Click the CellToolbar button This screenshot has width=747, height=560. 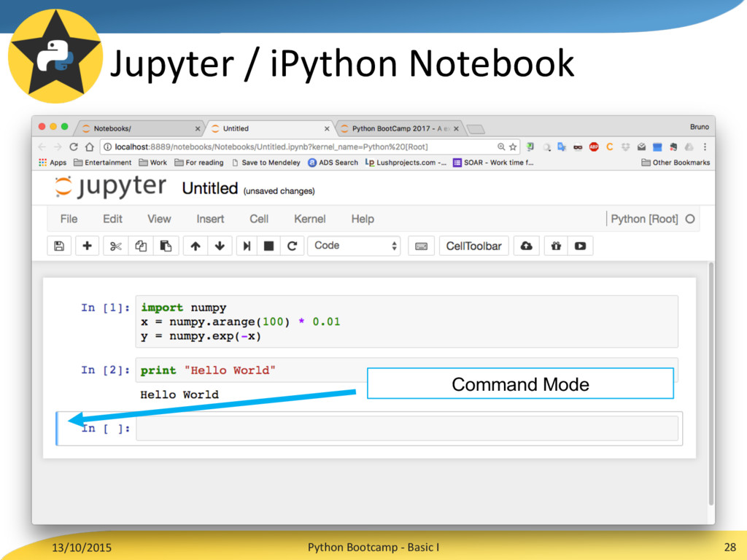pyautogui.click(x=474, y=246)
